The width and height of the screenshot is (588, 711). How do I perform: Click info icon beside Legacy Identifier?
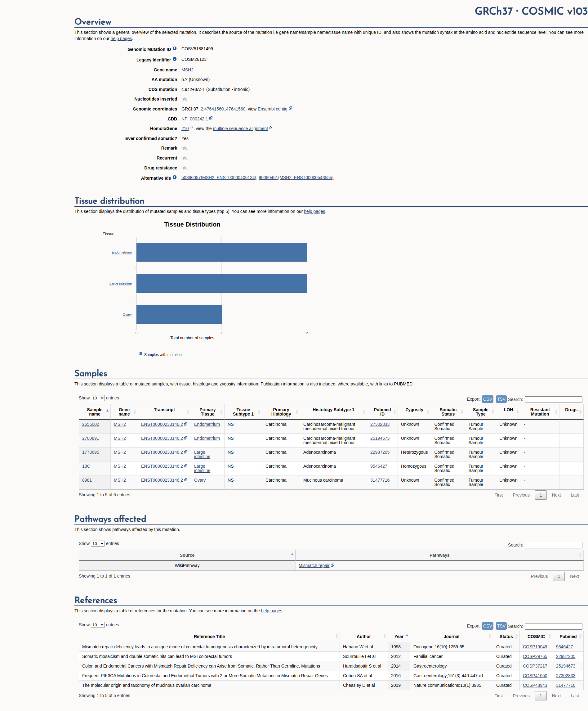(175, 59)
